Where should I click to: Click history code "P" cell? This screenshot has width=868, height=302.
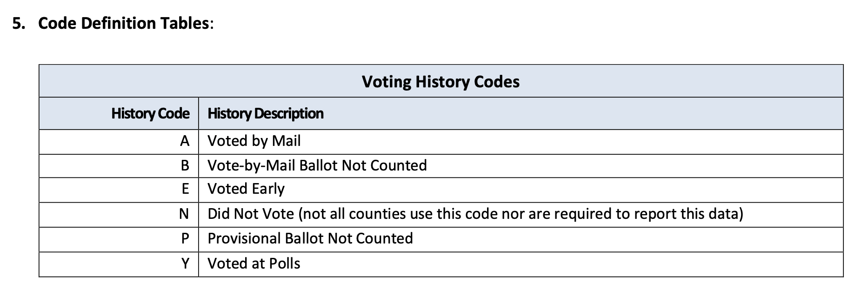pyautogui.click(x=185, y=238)
